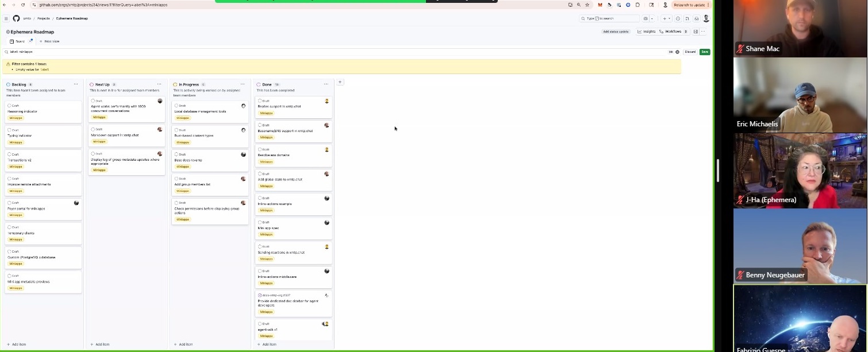The height and width of the screenshot is (352, 868).
Task: Click Add status update button
Action: 616,32
